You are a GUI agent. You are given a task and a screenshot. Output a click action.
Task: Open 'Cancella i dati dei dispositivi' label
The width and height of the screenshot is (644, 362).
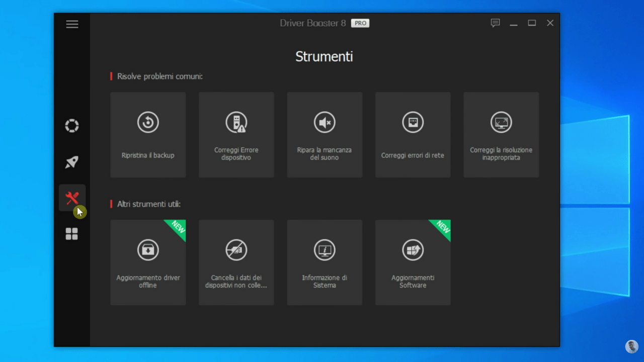point(236,282)
